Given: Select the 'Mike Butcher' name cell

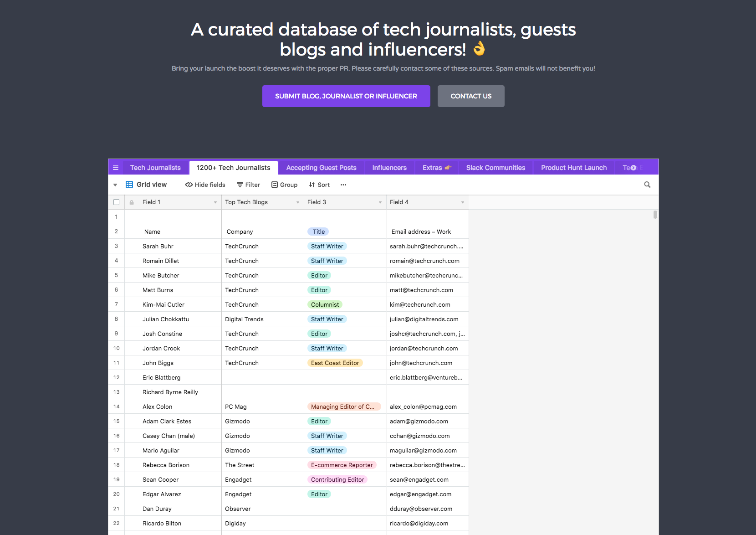Looking at the screenshot, I should pyautogui.click(x=173, y=275).
